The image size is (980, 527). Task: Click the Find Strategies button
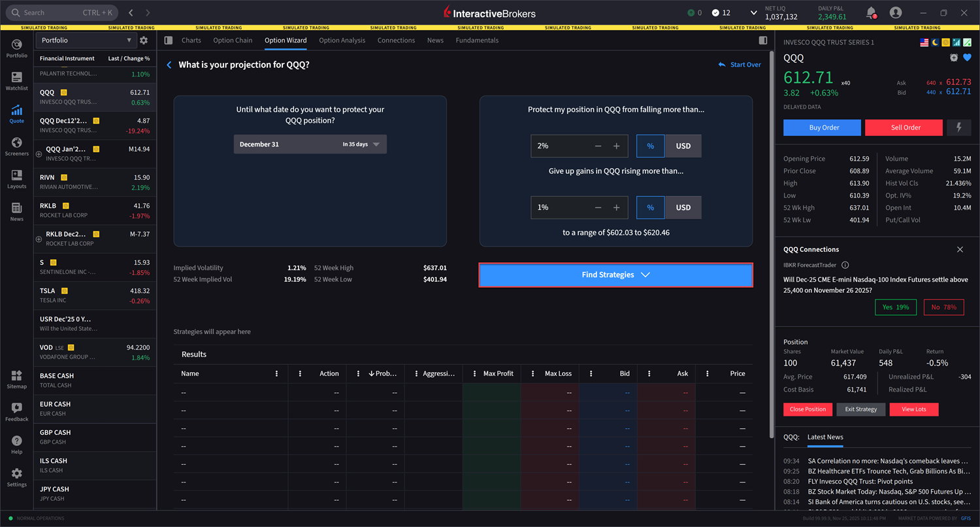pos(615,275)
